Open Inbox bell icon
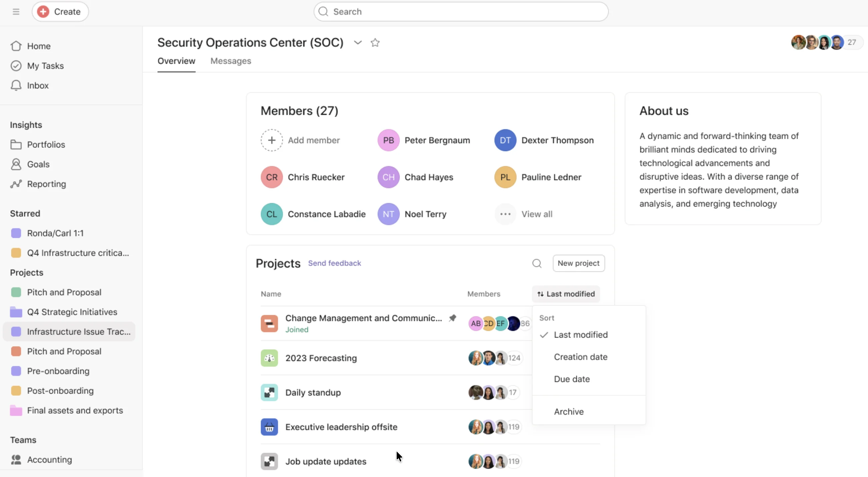Image resolution: width=868 pixels, height=477 pixels. [x=16, y=86]
